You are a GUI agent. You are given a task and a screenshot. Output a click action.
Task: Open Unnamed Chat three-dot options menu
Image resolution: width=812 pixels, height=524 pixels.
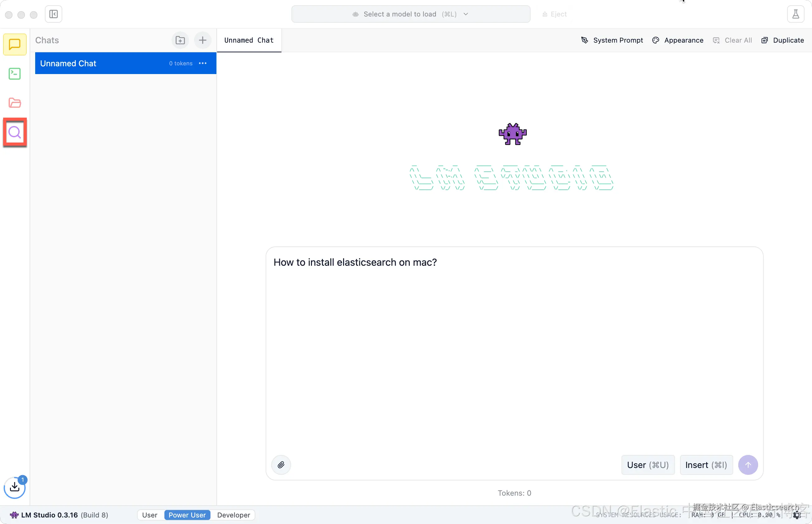203,63
